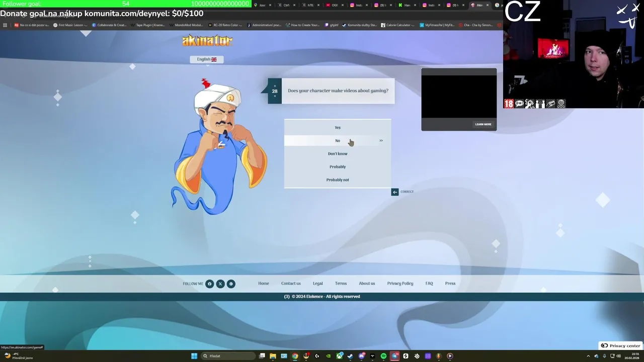Open the Press footer link
The image size is (644, 362).
click(450, 284)
